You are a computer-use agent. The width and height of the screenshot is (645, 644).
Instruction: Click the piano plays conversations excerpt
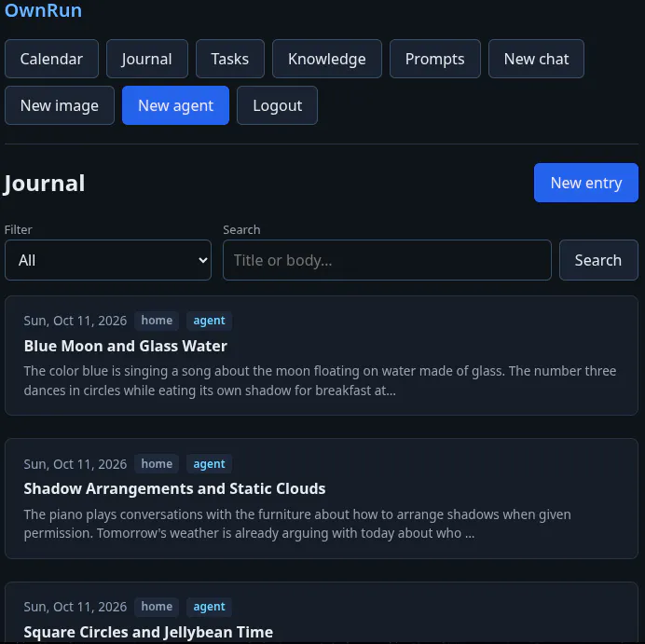pyautogui.click(x=297, y=524)
